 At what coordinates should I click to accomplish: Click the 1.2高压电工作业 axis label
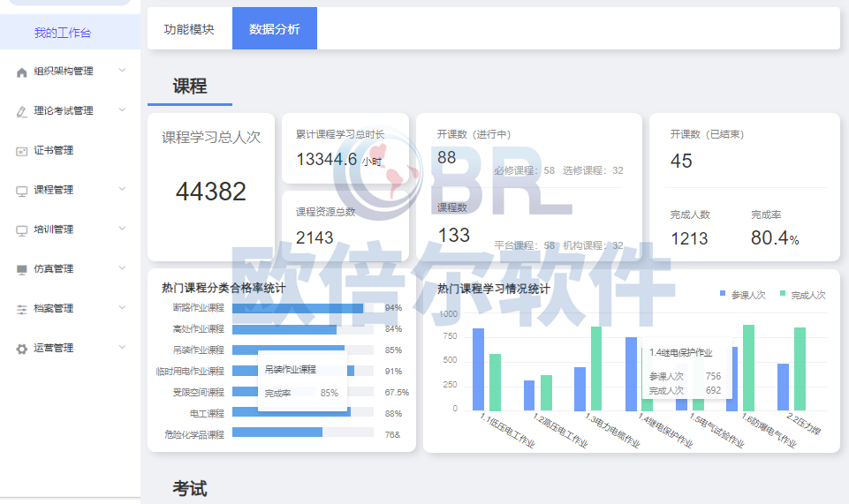click(560, 431)
